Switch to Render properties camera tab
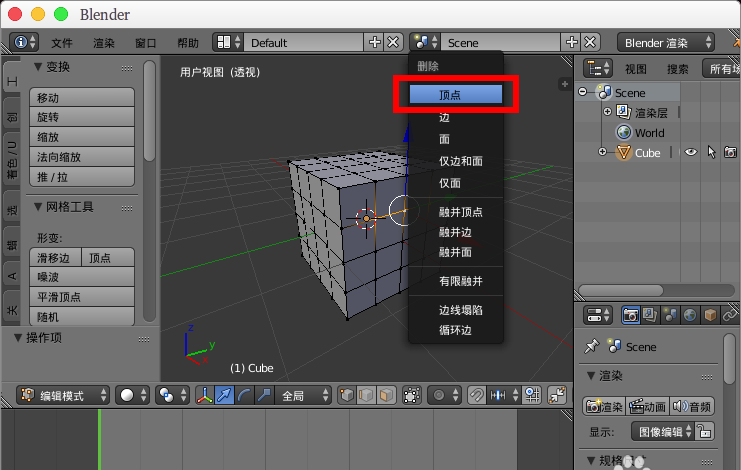 (x=630, y=315)
